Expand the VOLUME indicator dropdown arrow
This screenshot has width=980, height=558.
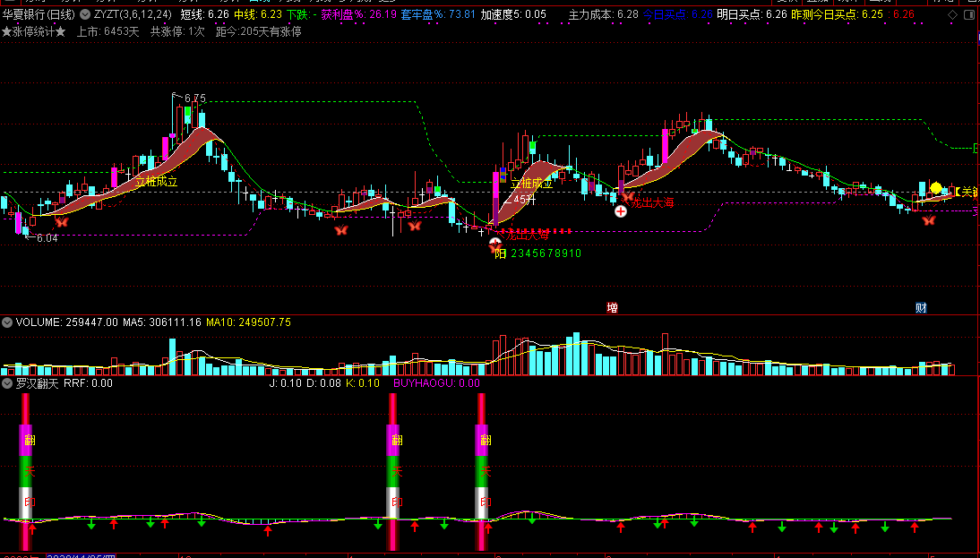pyautogui.click(x=7, y=322)
